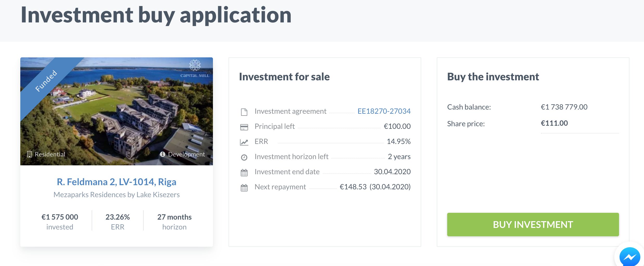Click the Mezaparks Residences property photo
The image size is (644, 266).
click(117, 111)
